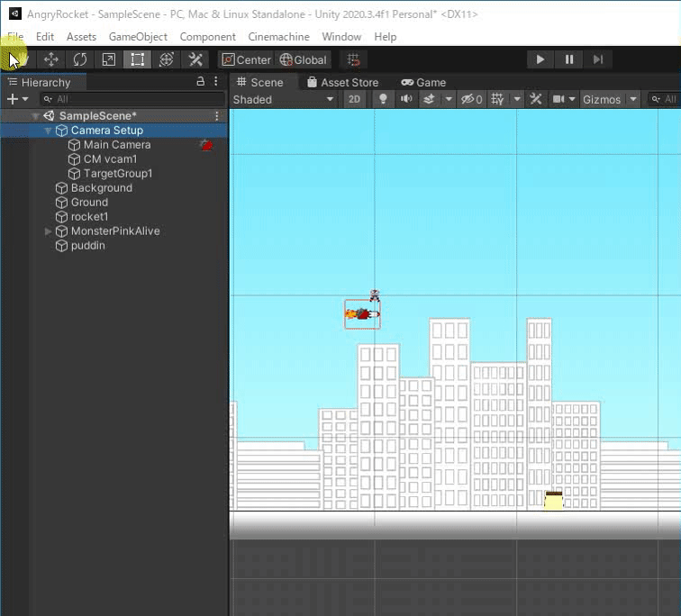Screen dimensions: 681x616
Task: Click the Hierarchy search field
Action: pyautogui.click(x=135, y=99)
